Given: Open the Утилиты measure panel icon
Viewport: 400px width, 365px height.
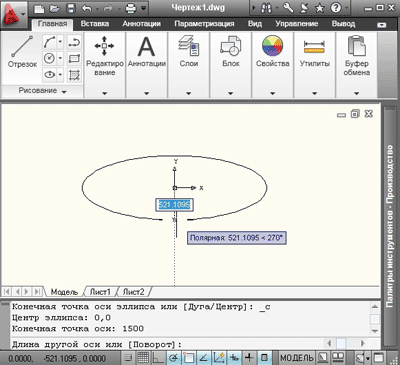Looking at the screenshot, I should (314, 46).
